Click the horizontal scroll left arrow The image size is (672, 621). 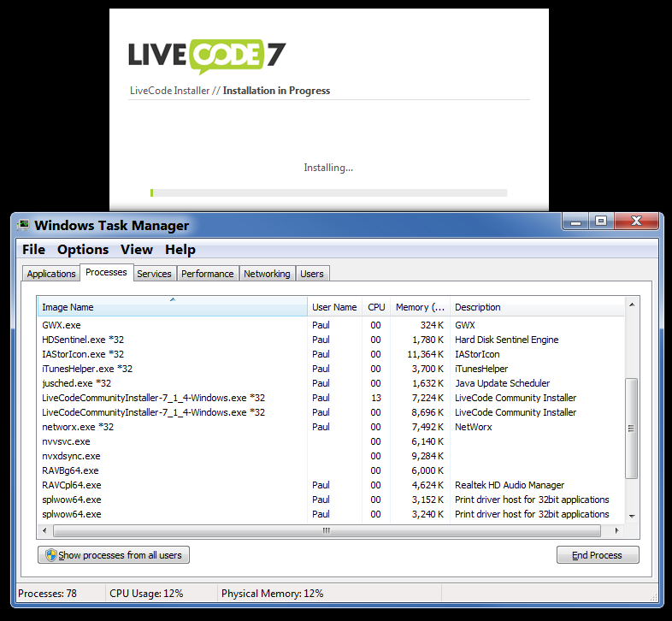44,531
